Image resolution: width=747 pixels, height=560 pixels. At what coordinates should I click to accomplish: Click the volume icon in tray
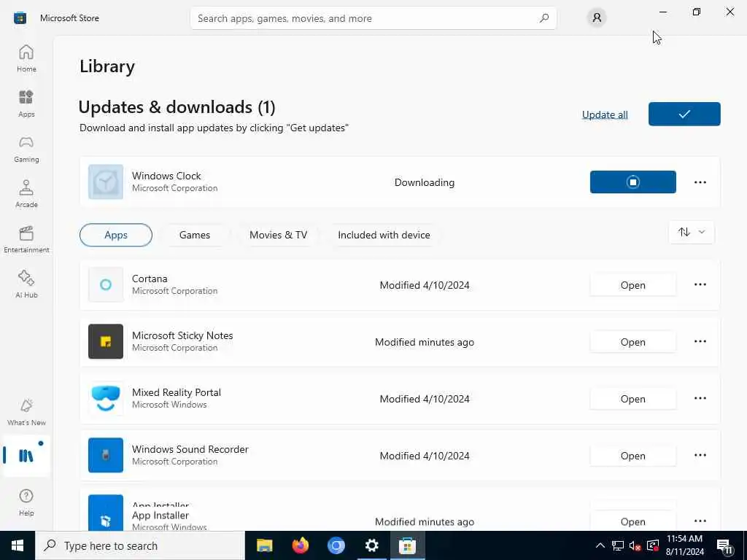[635, 545]
